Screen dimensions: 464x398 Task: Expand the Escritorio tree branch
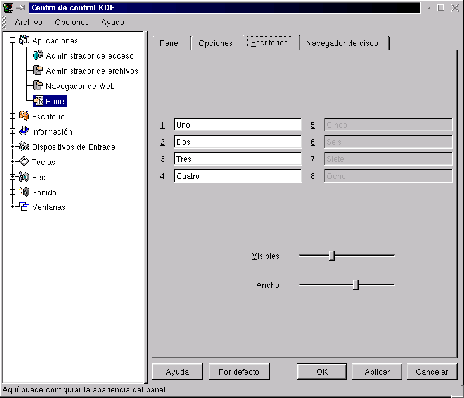pyautogui.click(x=12, y=116)
